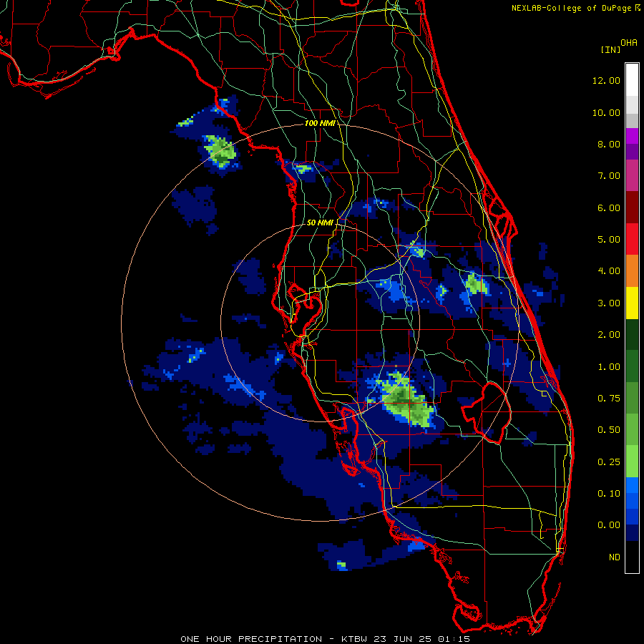Select the bright red 5.00 legend swatch
The image size is (644, 644).
tap(632, 239)
